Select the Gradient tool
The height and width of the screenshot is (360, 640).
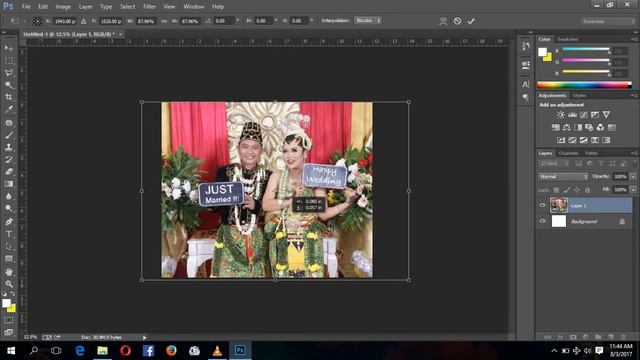pyautogui.click(x=9, y=184)
